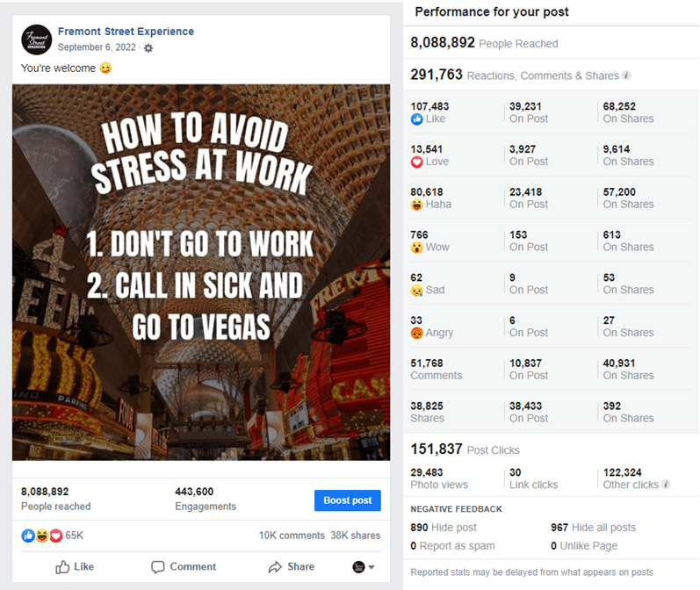Click the Sad emoji icon in stats
The image size is (700, 590).
417,291
